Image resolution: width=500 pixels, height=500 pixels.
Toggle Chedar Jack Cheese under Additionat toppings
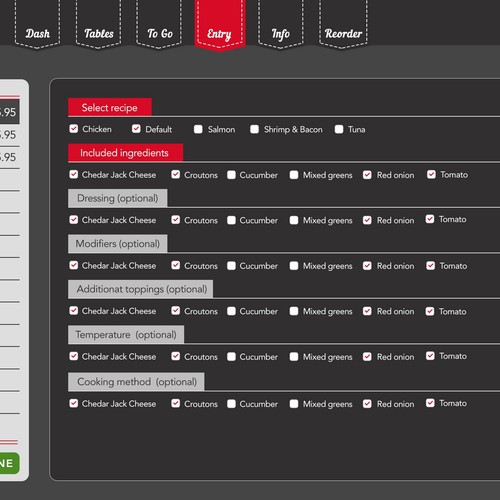(x=74, y=311)
